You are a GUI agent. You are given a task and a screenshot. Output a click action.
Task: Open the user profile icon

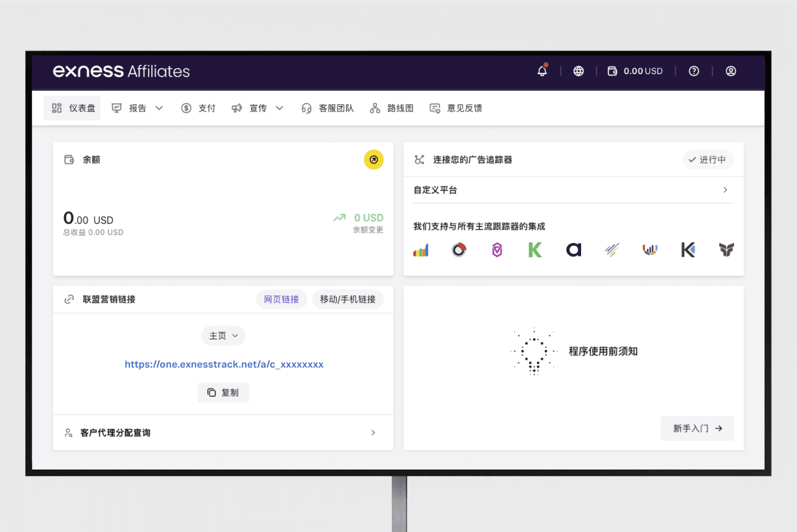pyautogui.click(x=730, y=71)
